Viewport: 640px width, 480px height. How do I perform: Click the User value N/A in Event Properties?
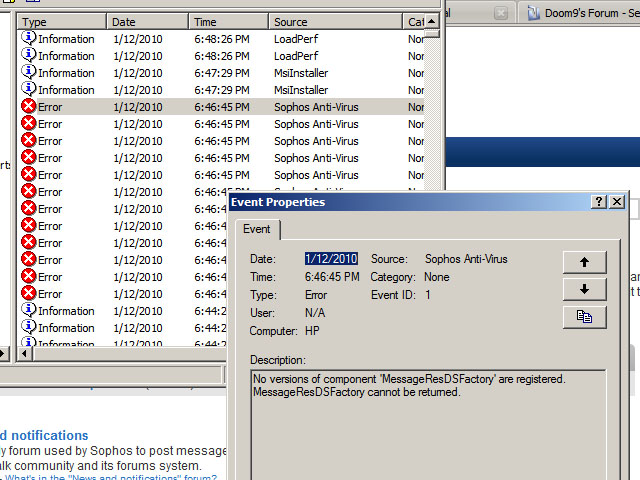tap(315, 313)
